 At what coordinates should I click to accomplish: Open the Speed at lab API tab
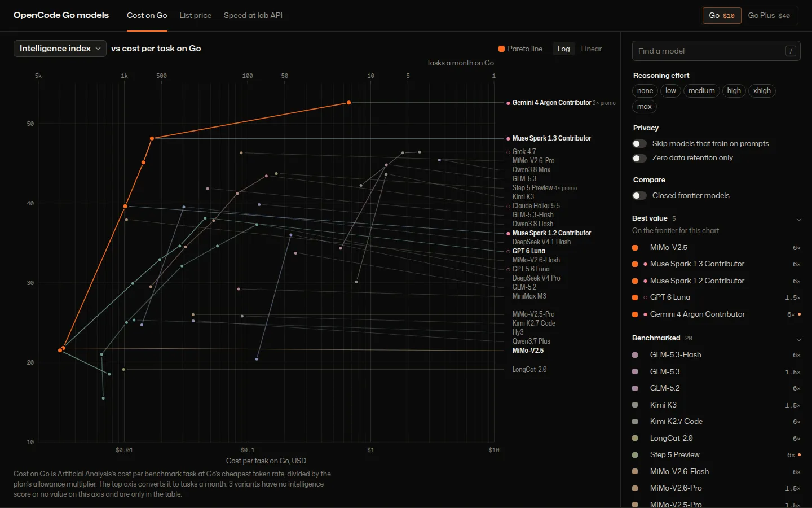(253, 15)
